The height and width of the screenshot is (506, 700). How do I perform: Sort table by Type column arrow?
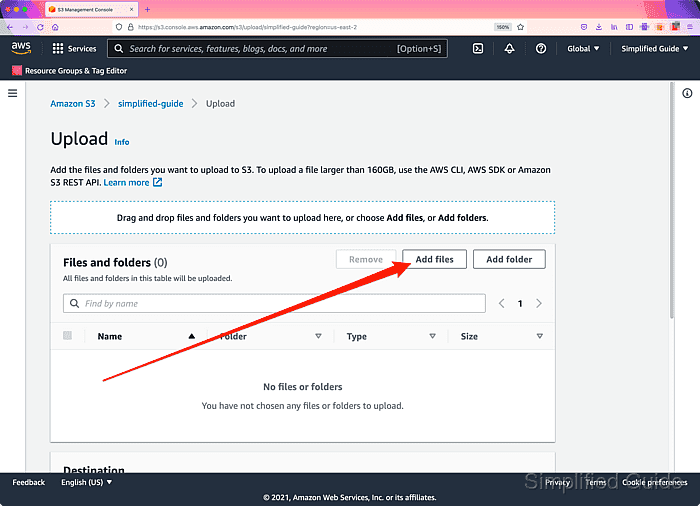pyautogui.click(x=432, y=336)
